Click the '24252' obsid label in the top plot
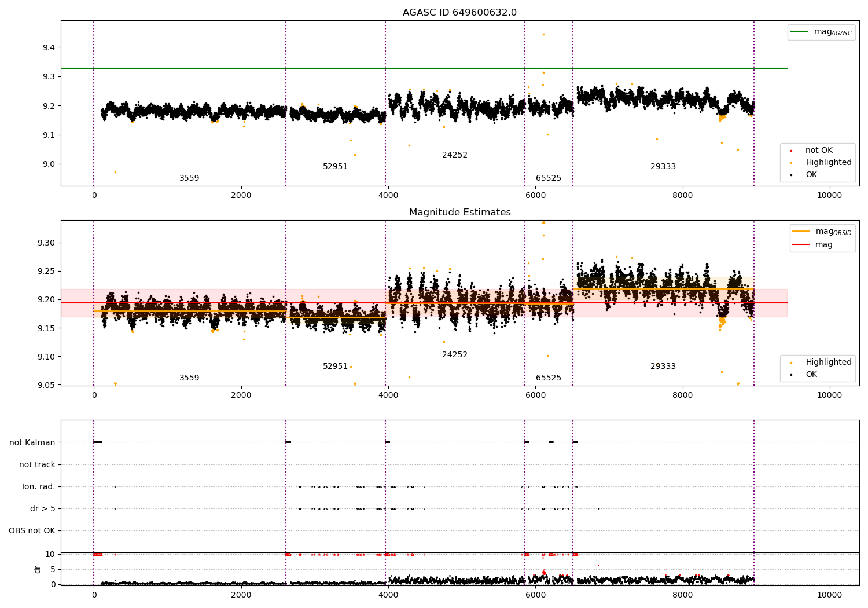Image resolution: width=868 pixels, height=608 pixels. point(455,155)
